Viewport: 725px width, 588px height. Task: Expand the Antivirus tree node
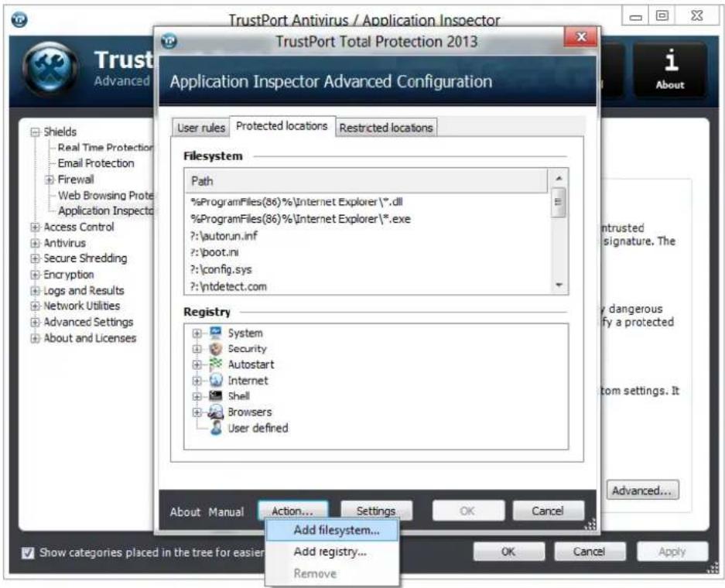point(35,243)
